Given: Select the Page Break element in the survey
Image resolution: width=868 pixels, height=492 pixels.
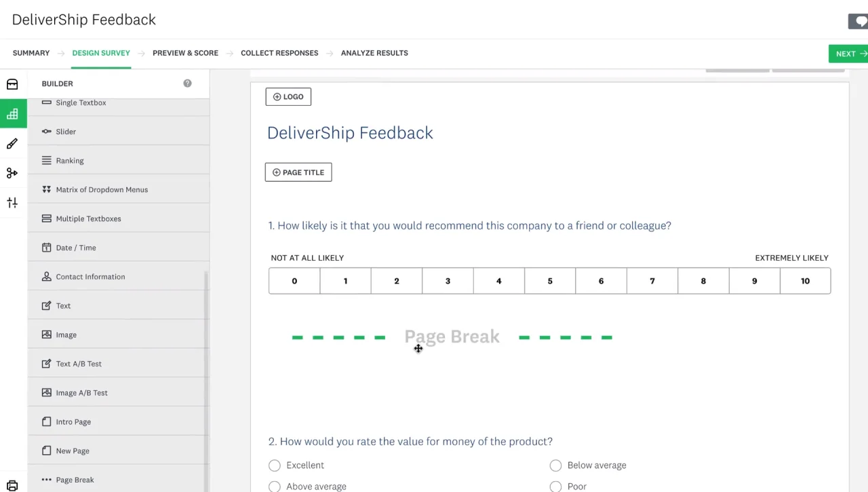Looking at the screenshot, I should [x=452, y=337].
